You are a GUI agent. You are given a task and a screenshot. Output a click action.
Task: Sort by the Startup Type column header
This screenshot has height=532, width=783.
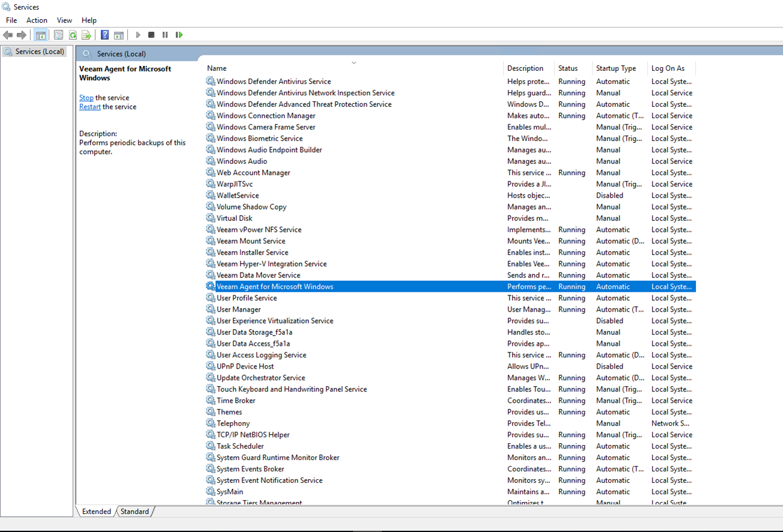pyautogui.click(x=620, y=68)
